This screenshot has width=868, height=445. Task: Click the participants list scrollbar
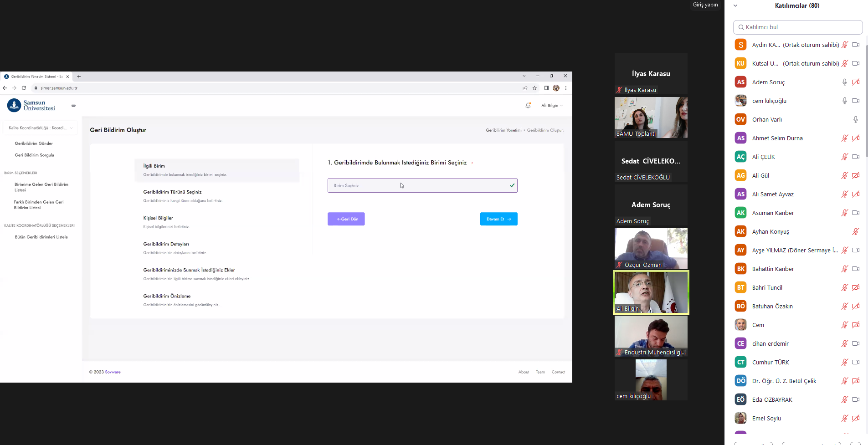coord(866,100)
